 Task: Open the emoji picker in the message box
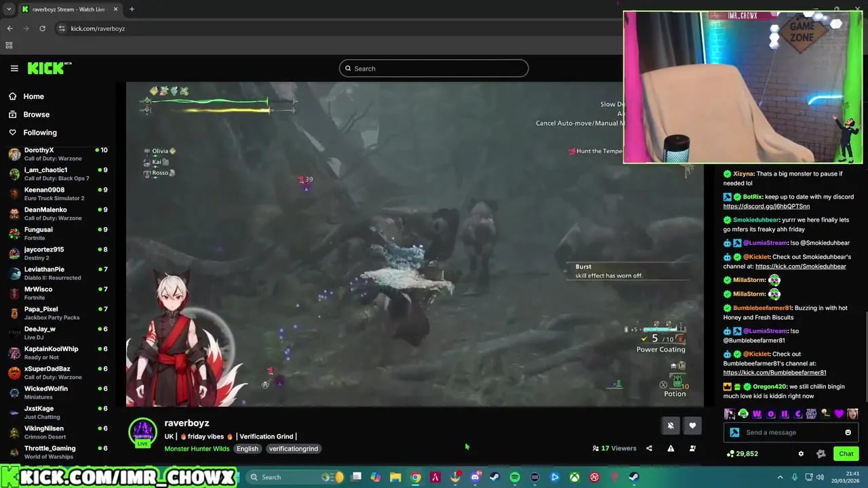pyautogui.click(x=848, y=432)
